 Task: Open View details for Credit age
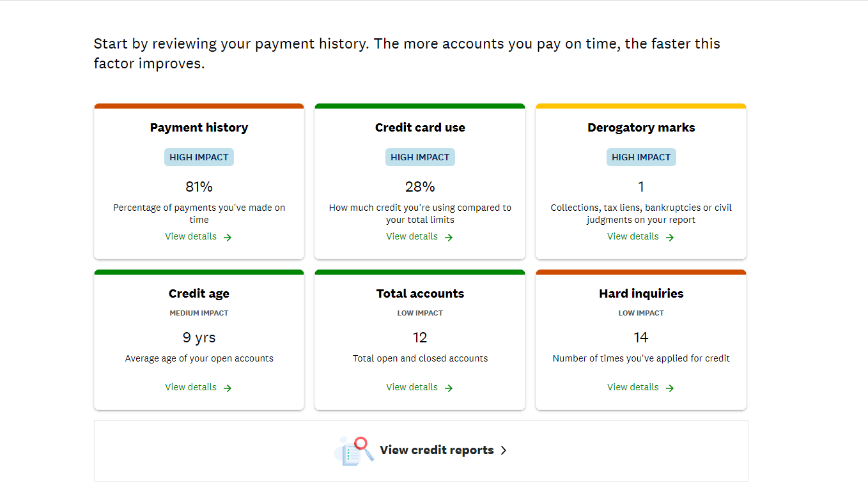tap(191, 387)
